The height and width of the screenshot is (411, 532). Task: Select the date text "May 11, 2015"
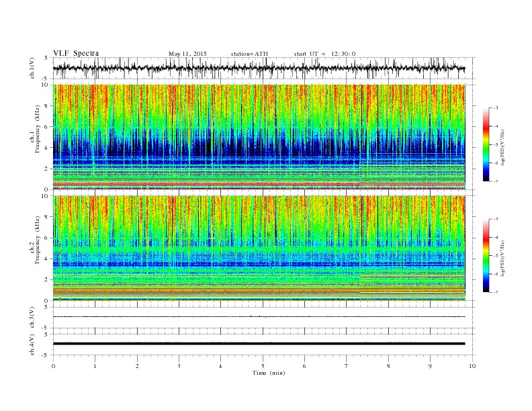[187, 54]
